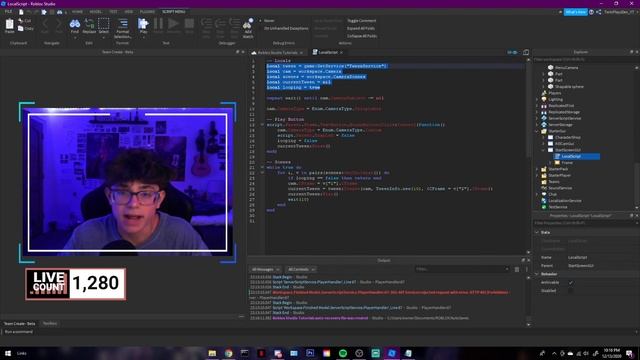The image size is (640, 360).
Task: Expand the Frame node arrow
Action: click(550, 163)
